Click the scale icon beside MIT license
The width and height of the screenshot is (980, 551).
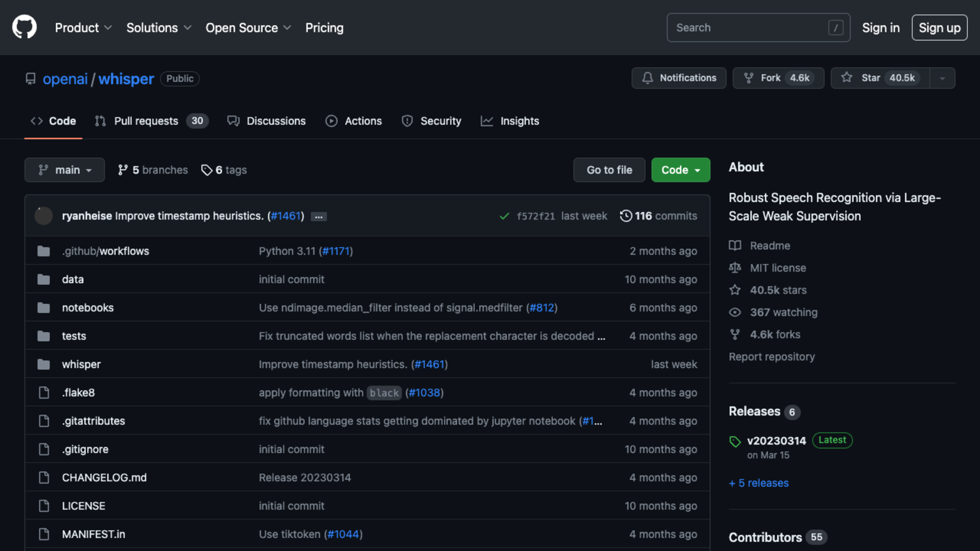[735, 268]
